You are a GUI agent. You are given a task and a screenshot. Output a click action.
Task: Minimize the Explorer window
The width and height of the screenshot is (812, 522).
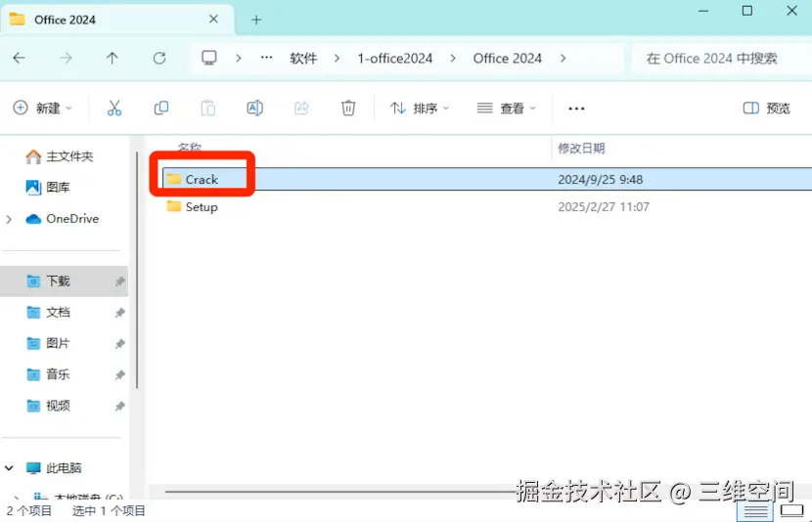pyautogui.click(x=703, y=11)
